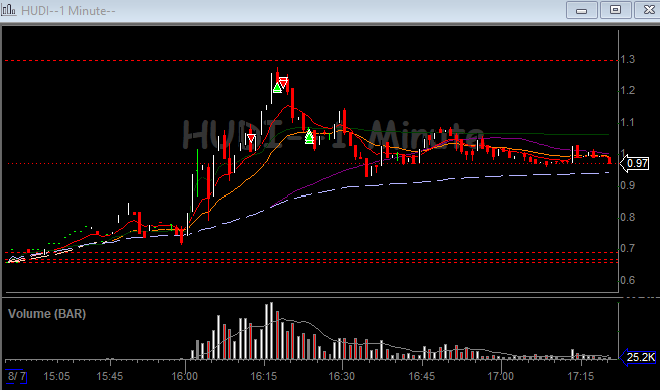
Task: Click the 25.2K volume marker
Action: click(x=638, y=357)
